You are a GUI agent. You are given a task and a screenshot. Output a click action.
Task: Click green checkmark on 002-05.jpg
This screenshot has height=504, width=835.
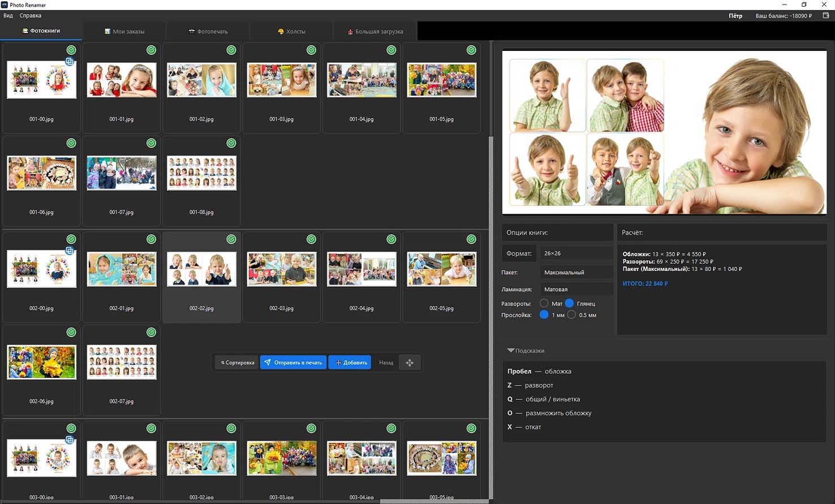click(471, 239)
